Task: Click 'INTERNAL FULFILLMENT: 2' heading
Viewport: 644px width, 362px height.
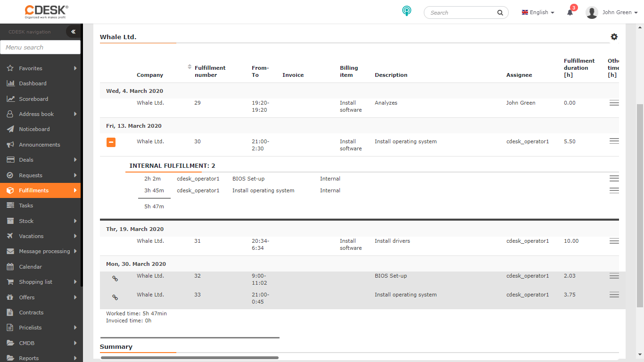Action: [173, 166]
